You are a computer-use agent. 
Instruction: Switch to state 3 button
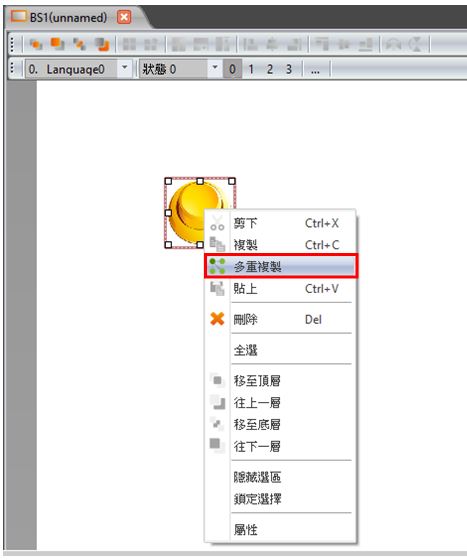[288, 69]
